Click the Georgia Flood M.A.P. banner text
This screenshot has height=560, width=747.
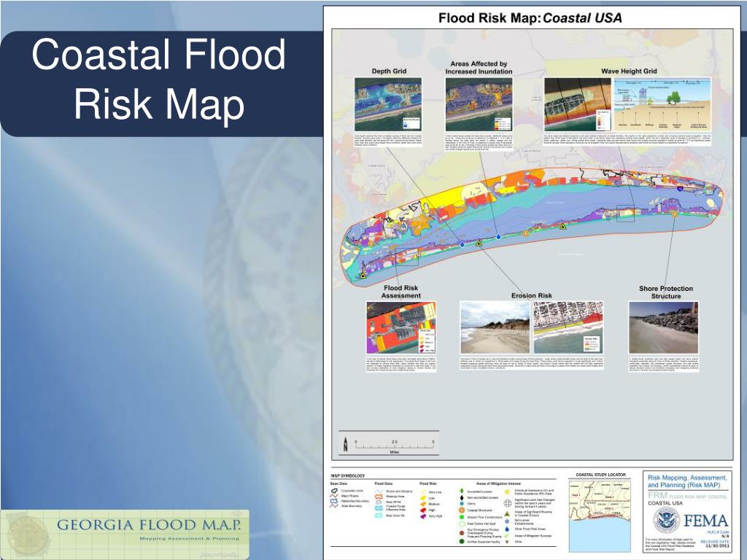coord(149,525)
